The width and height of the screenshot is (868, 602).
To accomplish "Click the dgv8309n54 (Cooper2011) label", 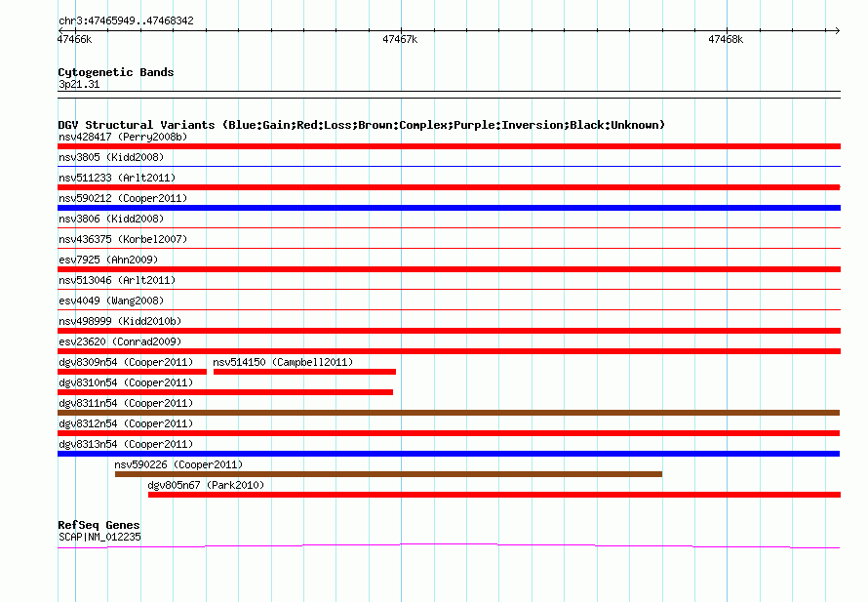I will click(x=126, y=362).
